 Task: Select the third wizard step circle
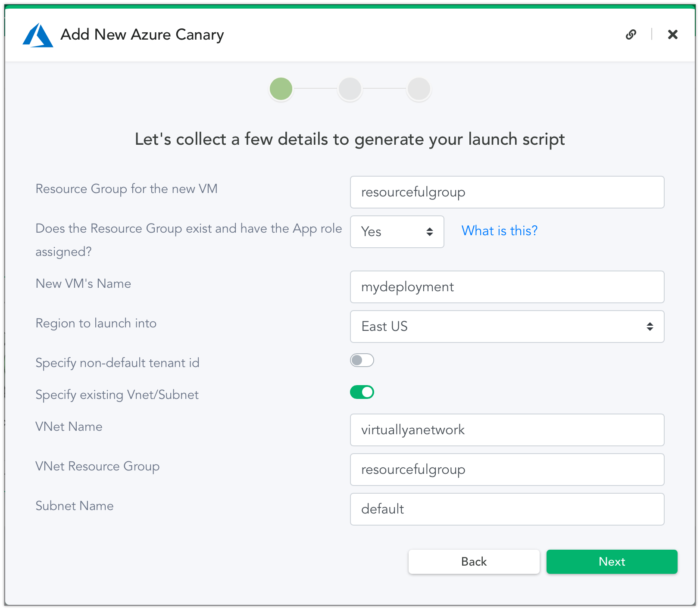point(419,89)
